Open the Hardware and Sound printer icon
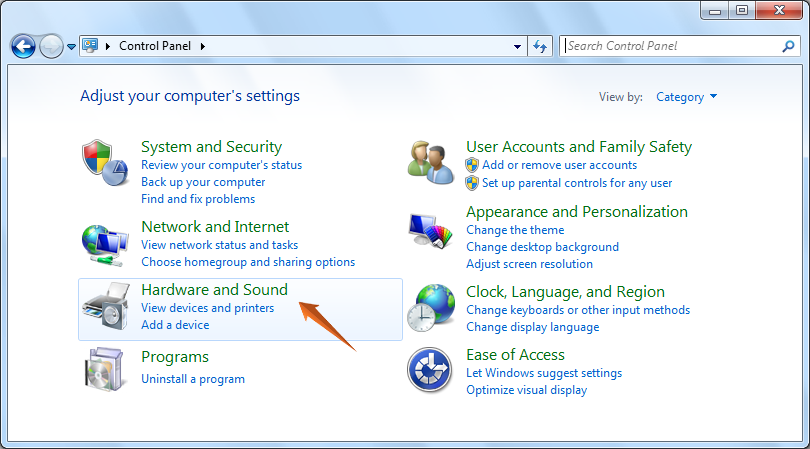Viewport: 810px width, 449px height. [106, 306]
